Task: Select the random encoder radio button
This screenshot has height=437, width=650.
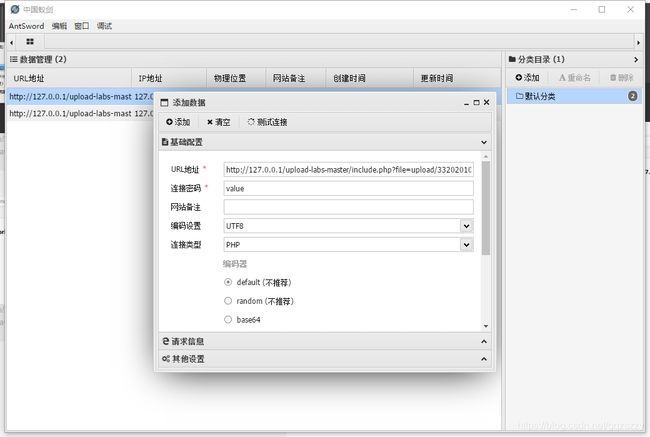Action: 228,301
